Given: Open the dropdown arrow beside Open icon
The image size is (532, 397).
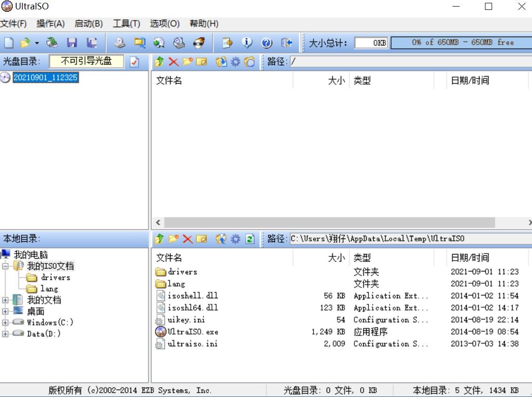Looking at the screenshot, I should tap(37, 43).
